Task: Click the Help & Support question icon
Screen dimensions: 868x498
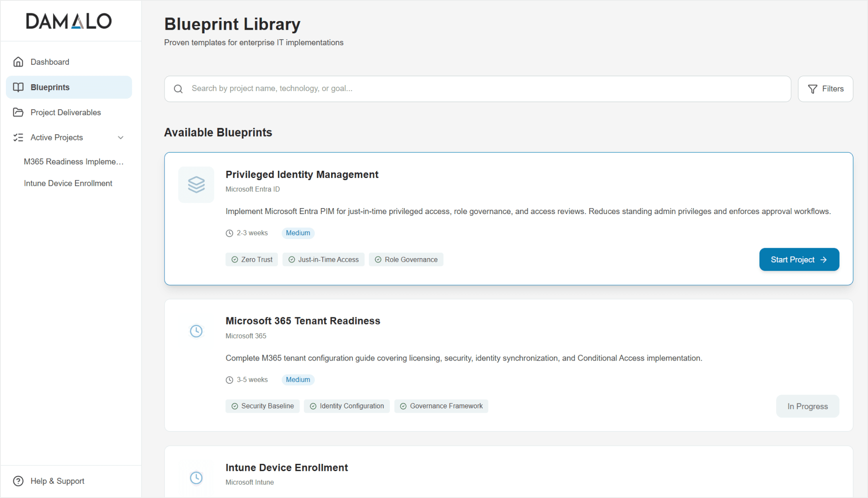Action: (x=18, y=481)
